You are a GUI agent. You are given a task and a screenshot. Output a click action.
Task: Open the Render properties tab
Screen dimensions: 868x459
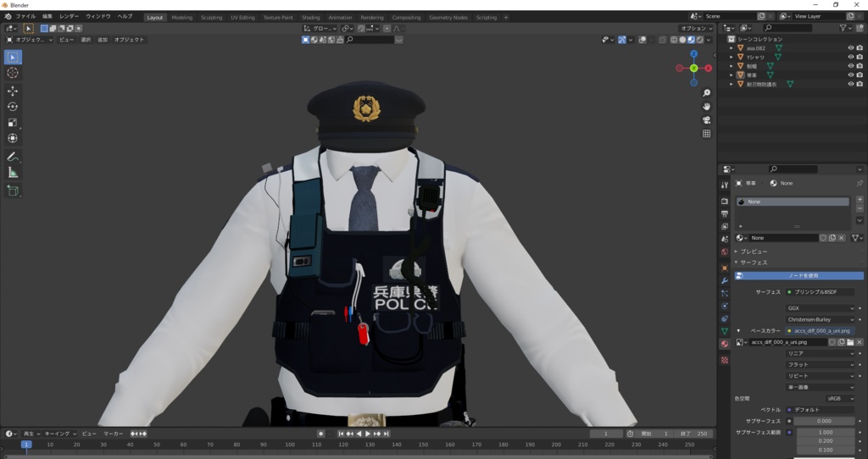point(725,201)
